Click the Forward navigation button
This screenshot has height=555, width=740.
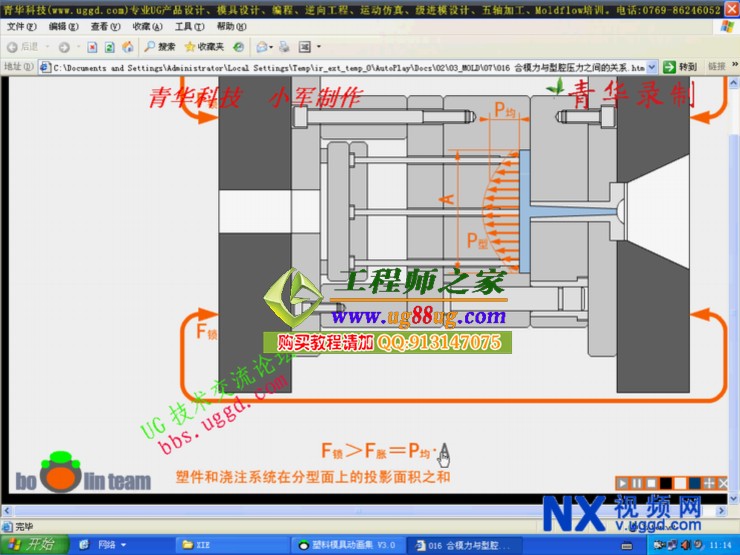[x=64, y=47]
